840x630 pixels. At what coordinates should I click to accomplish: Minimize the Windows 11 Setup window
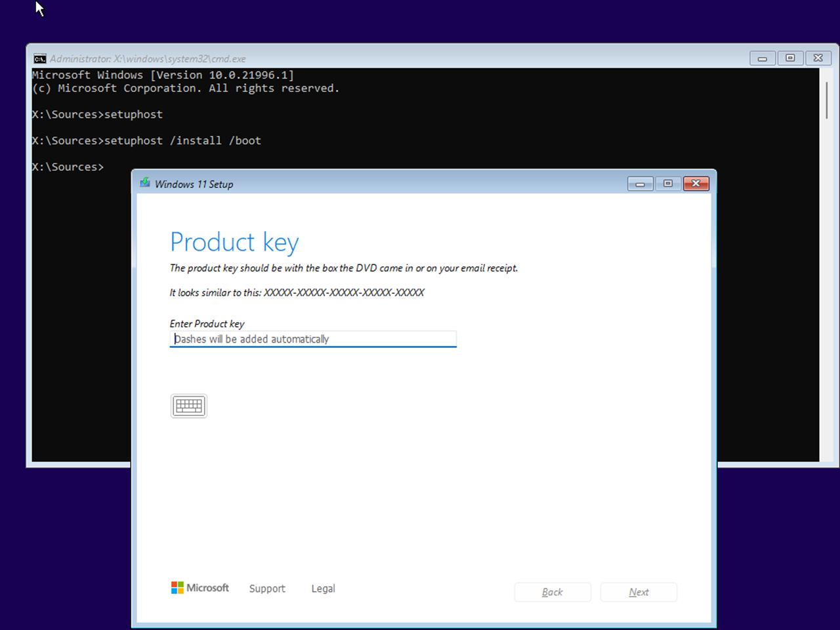click(x=640, y=184)
